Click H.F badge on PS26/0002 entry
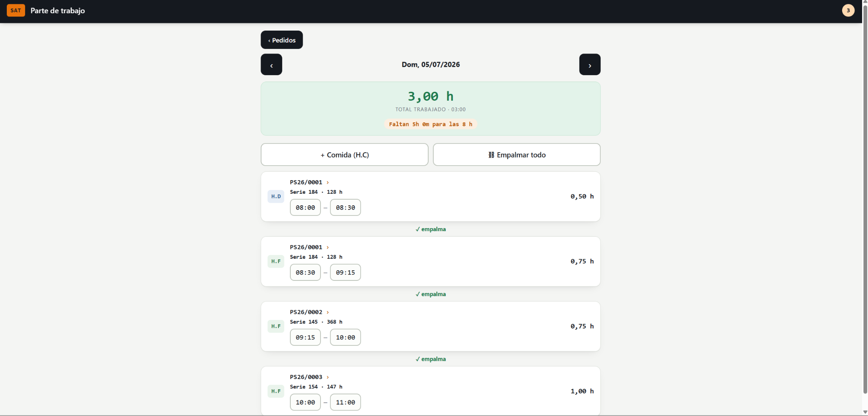 click(x=276, y=326)
